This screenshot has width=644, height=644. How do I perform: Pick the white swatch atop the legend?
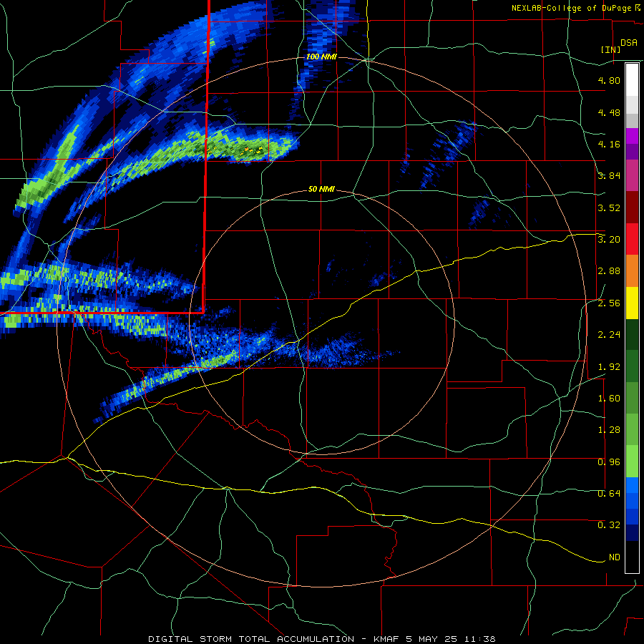click(x=632, y=80)
